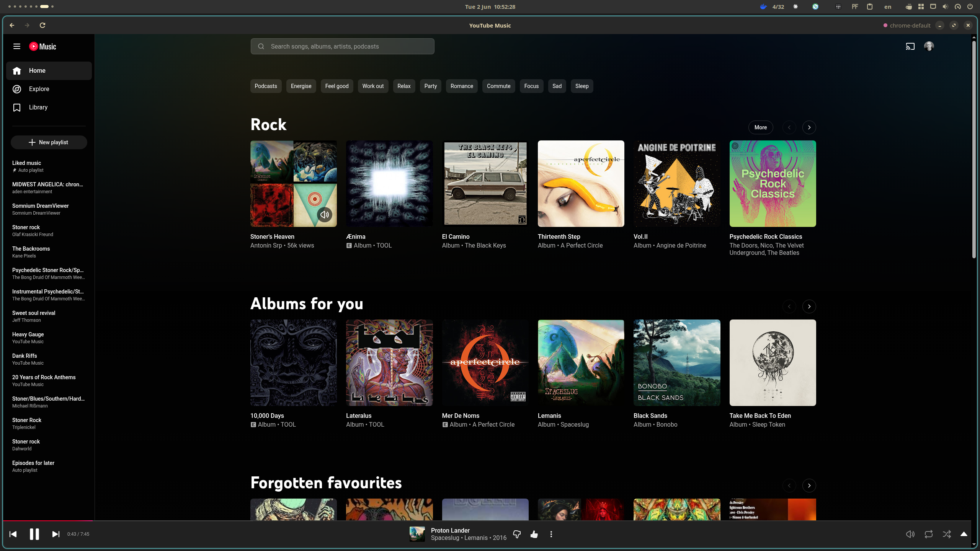Focus the search songs input field
Image resolution: width=980 pixels, height=551 pixels.
point(343,46)
